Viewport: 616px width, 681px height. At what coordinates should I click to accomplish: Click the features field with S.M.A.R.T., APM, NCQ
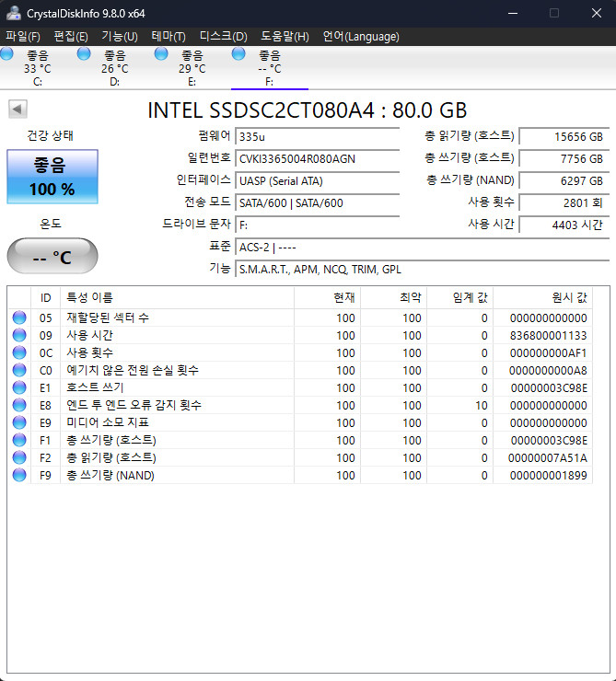[423, 270]
